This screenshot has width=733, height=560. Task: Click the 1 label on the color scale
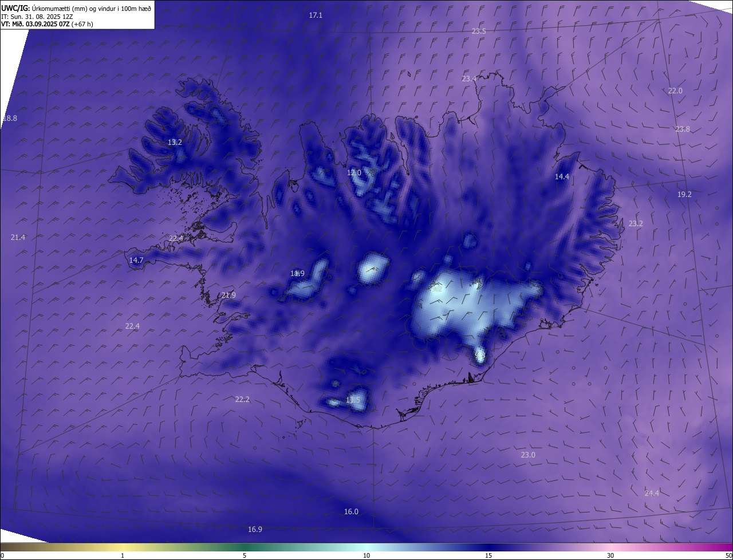point(123,556)
